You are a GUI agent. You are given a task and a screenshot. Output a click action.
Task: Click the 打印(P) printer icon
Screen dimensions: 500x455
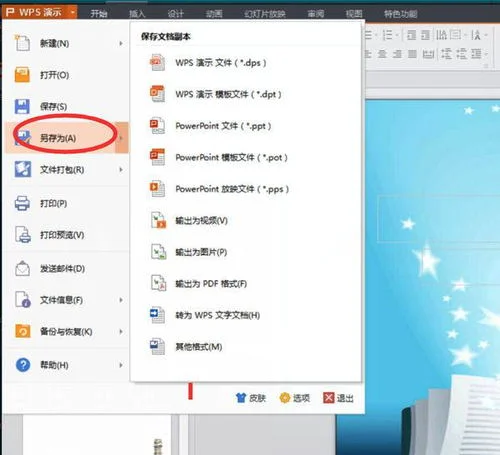(x=22, y=203)
